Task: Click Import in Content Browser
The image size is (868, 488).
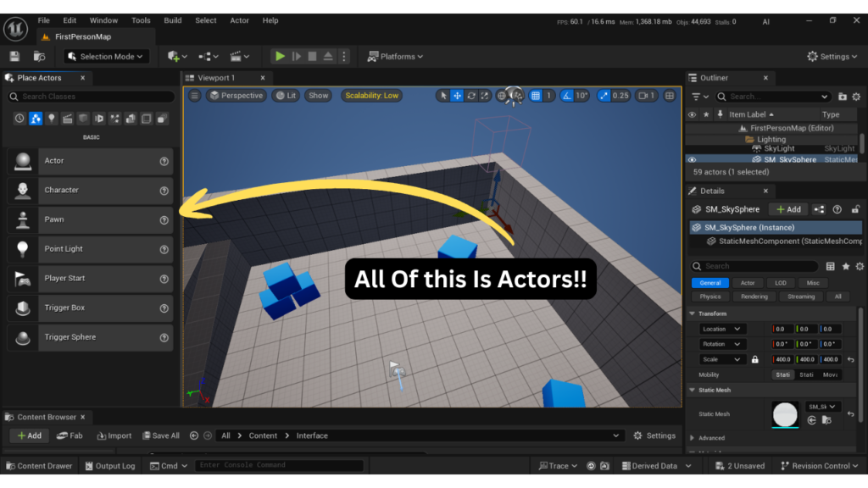Action: coord(114,435)
